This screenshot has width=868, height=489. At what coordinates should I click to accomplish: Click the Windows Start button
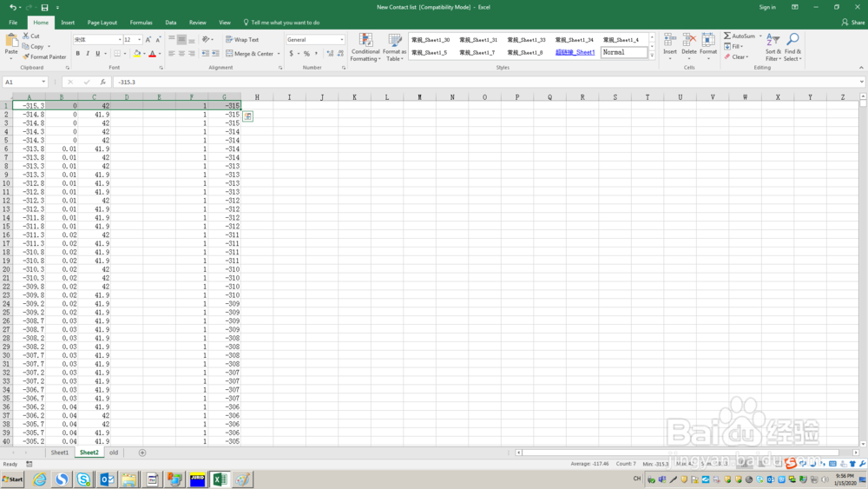pos(13,479)
